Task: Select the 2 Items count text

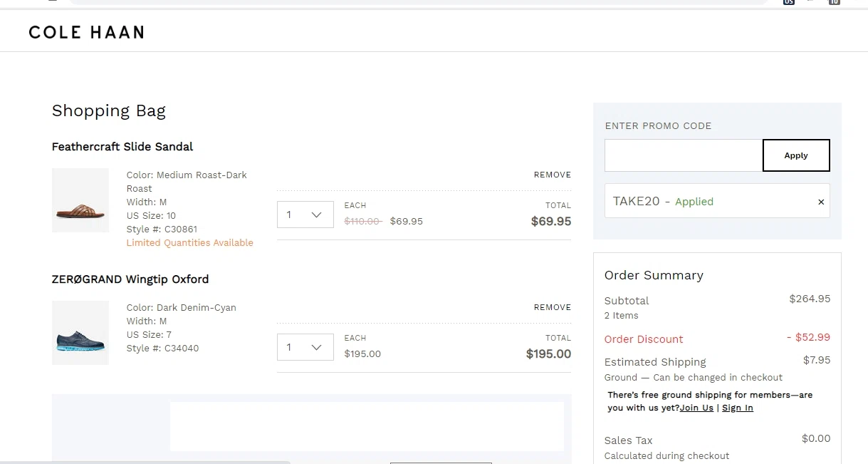Action: [622, 315]
